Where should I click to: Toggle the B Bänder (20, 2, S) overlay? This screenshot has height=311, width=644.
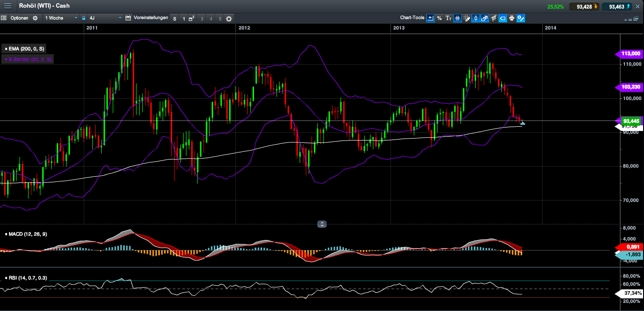[28, 59]
